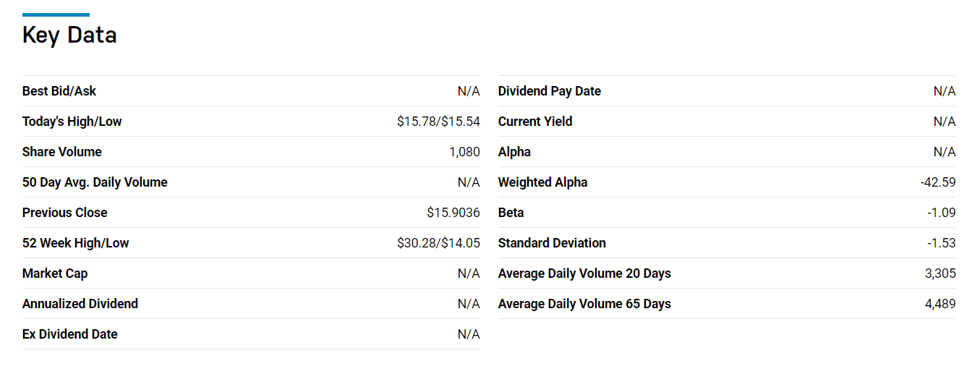980x369 pixels.
Task: Click the Weighted Alpha value -42.59
Action: tap(938, 182)
